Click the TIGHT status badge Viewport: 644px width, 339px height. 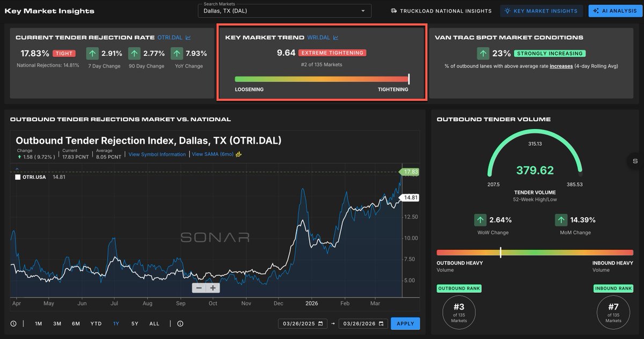(x=64, y=54)
